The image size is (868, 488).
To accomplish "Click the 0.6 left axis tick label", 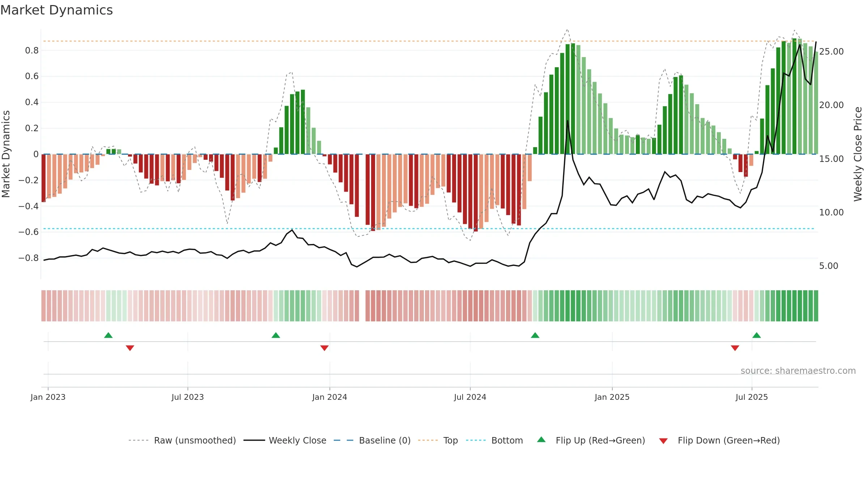I will point(32,76).
